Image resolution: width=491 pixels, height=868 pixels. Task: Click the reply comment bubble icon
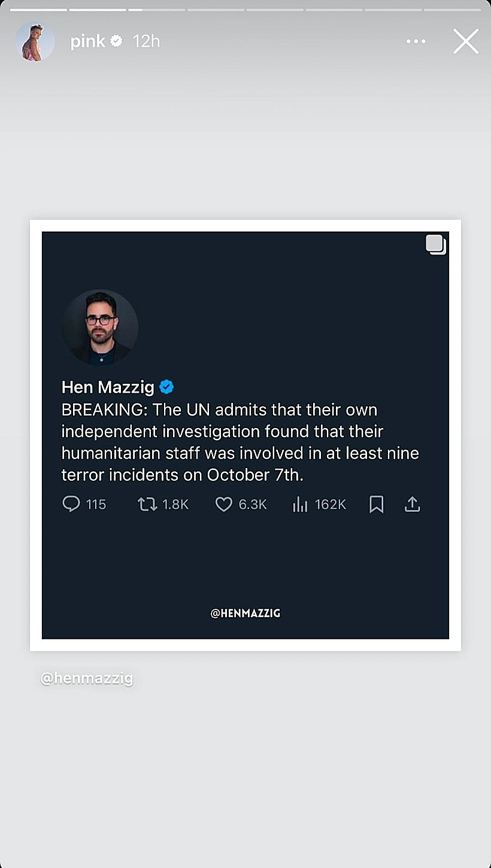[71, 504]
